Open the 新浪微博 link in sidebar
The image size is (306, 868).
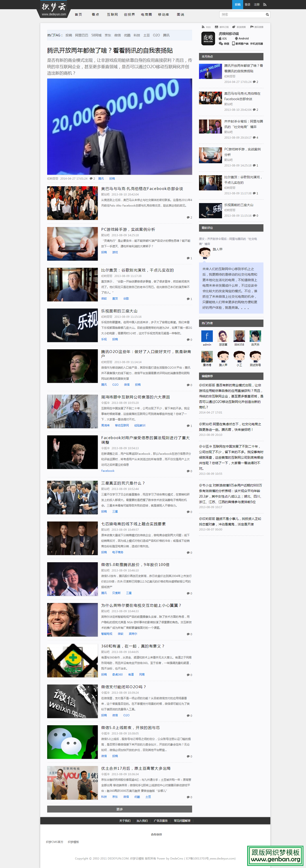pos(239,27)
